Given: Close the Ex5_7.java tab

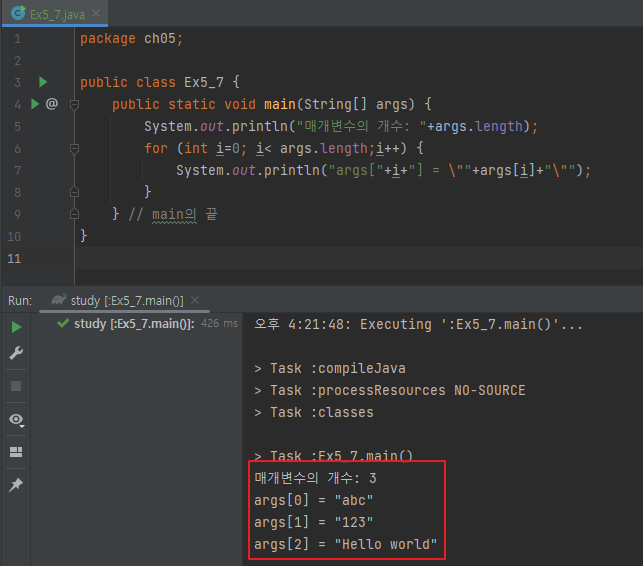Looking at the screenshot, I should pos(96,14).
